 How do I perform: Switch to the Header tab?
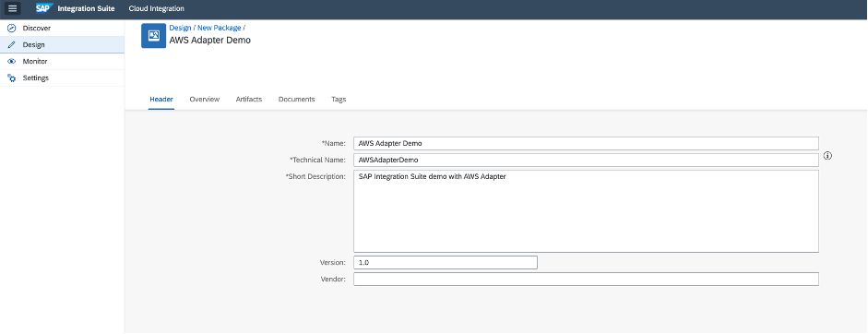coord(161,99)
